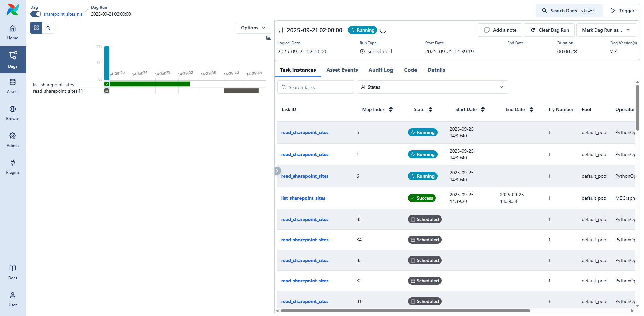Open read_sharepoint_sites map index 85 link
The image size is (644, 316).
pos(305,219)
